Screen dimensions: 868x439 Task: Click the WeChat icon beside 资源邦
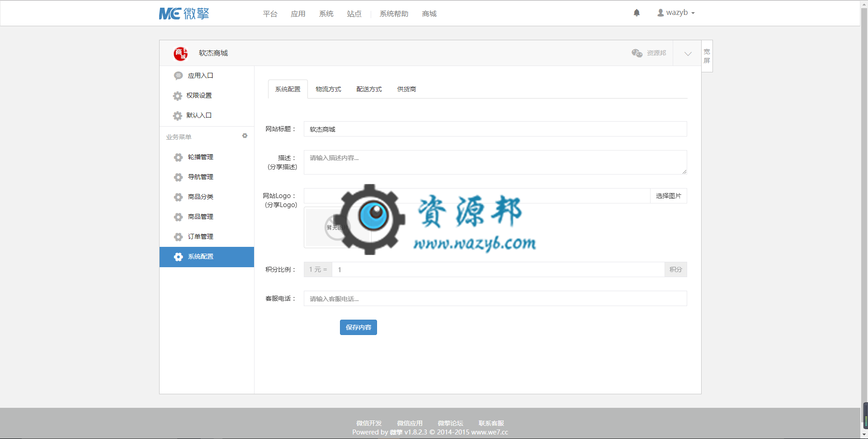pyautogui.click(x=637, y=53)
